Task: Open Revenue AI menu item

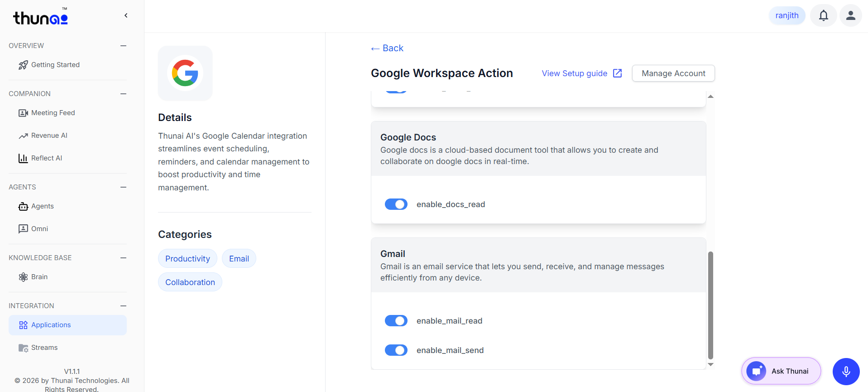Action: click(x=67, y=136)
